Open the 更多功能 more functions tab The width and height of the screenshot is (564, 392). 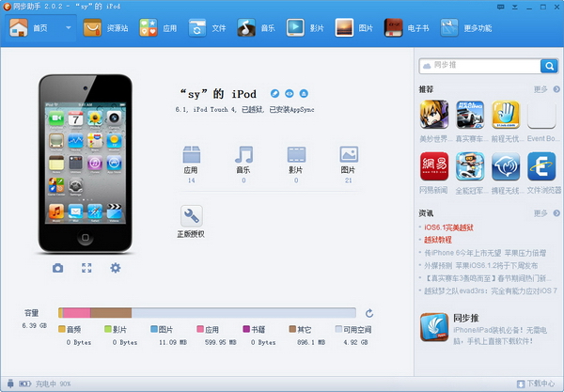[x=465, y=28]
